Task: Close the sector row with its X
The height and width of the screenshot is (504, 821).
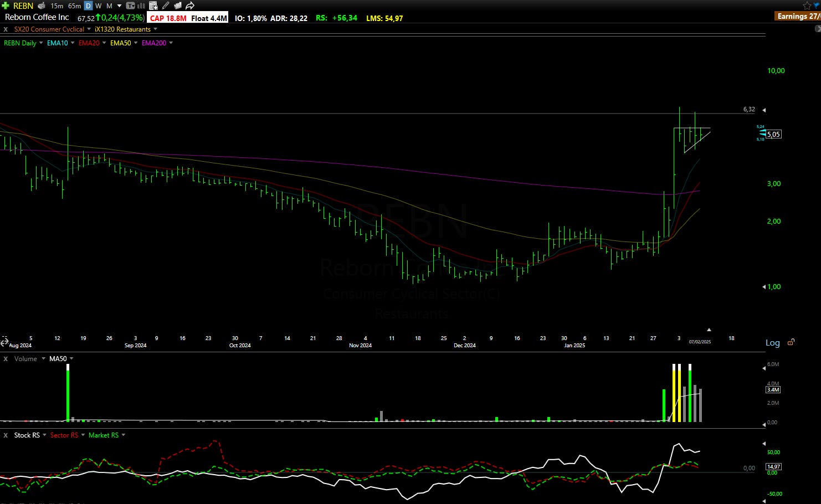Action: pyautogui.click(x=6, y=29)
